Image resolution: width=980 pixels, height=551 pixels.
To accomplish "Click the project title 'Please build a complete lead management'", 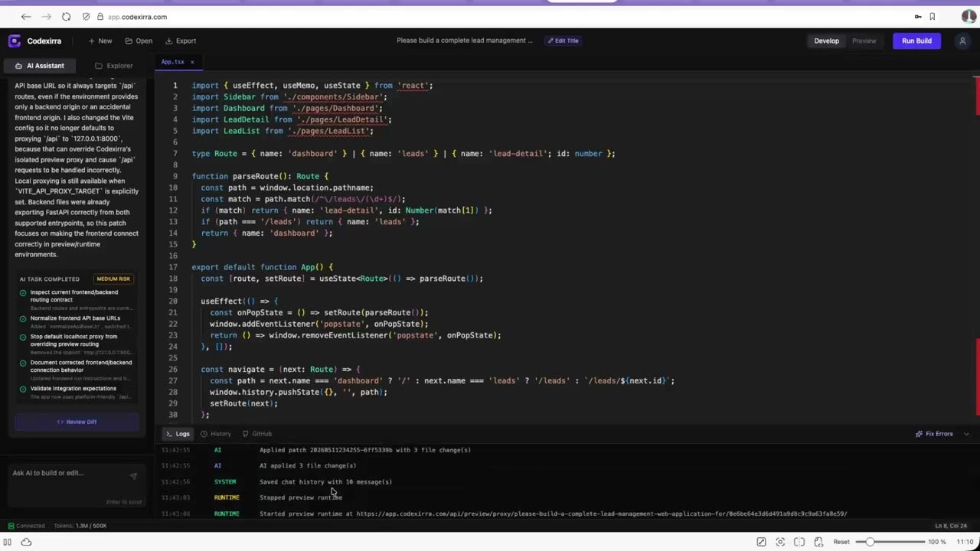I will 465,41.
